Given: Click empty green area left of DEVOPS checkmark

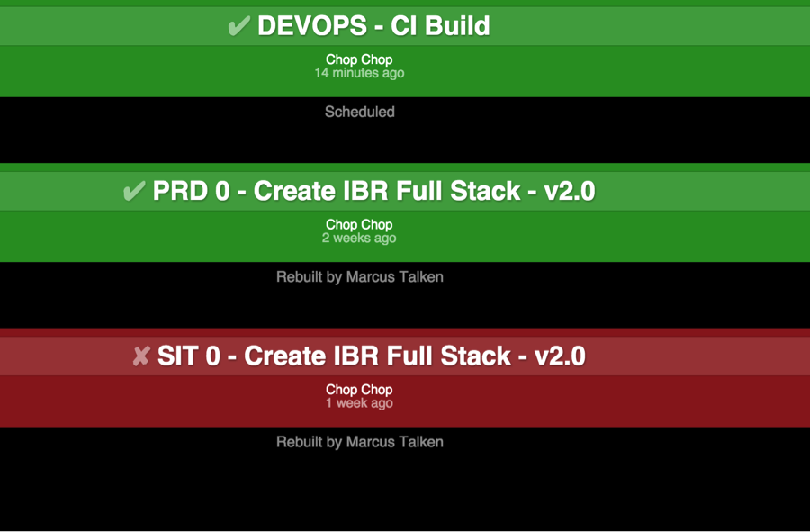Looking at the screenshot, I should click(x=108, y=27).
